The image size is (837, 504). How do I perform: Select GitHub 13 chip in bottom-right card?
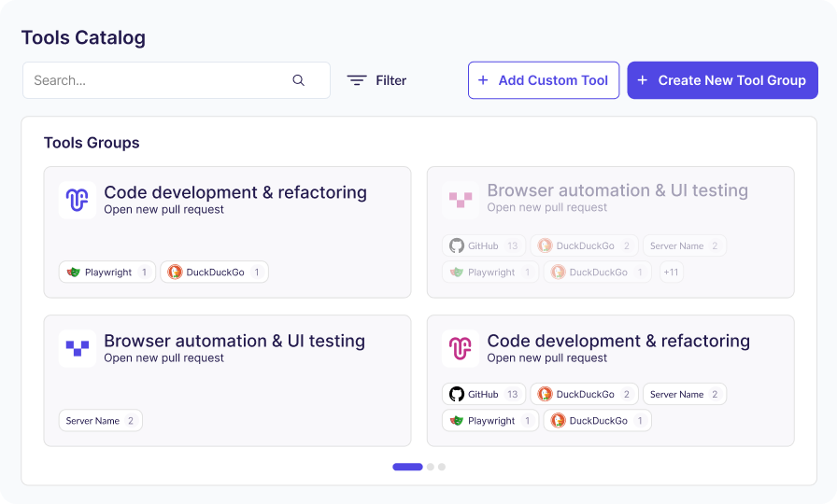(x=484, y=394)
